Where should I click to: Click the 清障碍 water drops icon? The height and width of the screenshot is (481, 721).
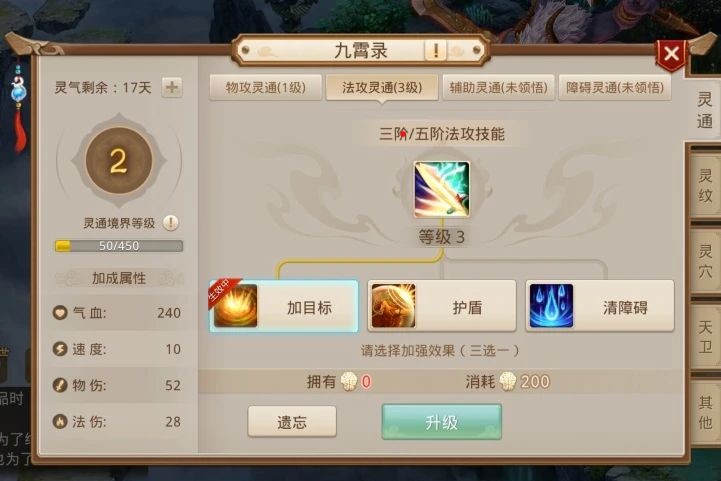[551, 306]
